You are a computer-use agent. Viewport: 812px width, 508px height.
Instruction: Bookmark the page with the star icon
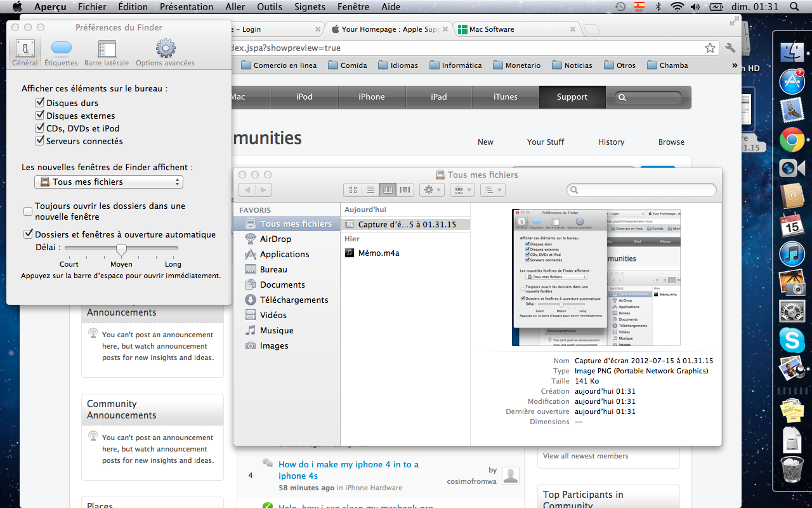pyautogui.click(x=710, y=48)
